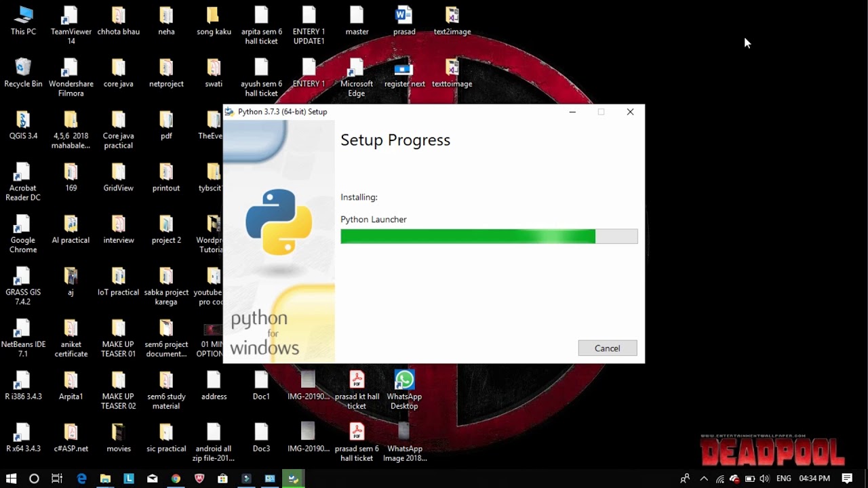Select Acrobat Reader DC shortcut
The height and width of the screenshot is (488, 868).
(23, 182)
